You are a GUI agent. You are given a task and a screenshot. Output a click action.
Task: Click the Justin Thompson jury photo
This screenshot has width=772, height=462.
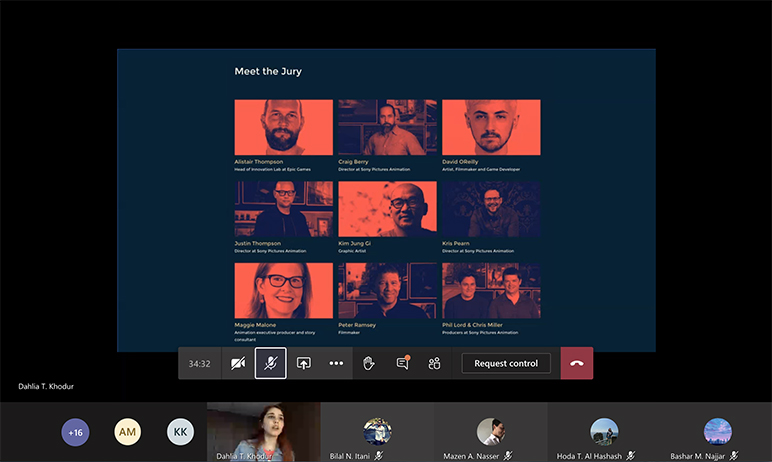[x=284, y=209]
